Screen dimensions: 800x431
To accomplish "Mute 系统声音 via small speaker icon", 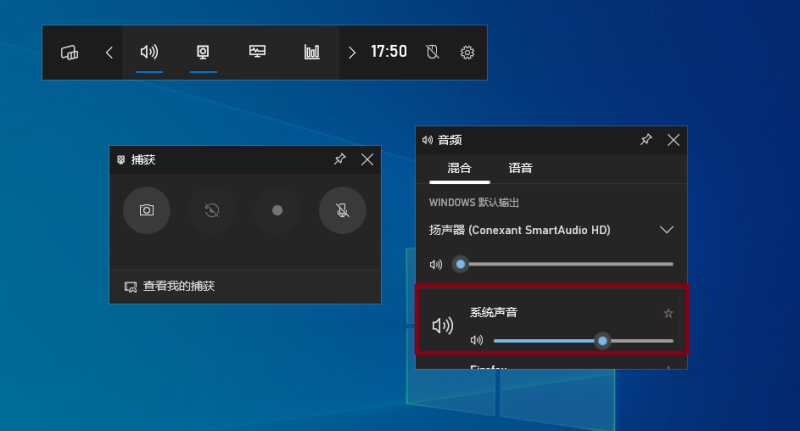I will click(477, 340).
